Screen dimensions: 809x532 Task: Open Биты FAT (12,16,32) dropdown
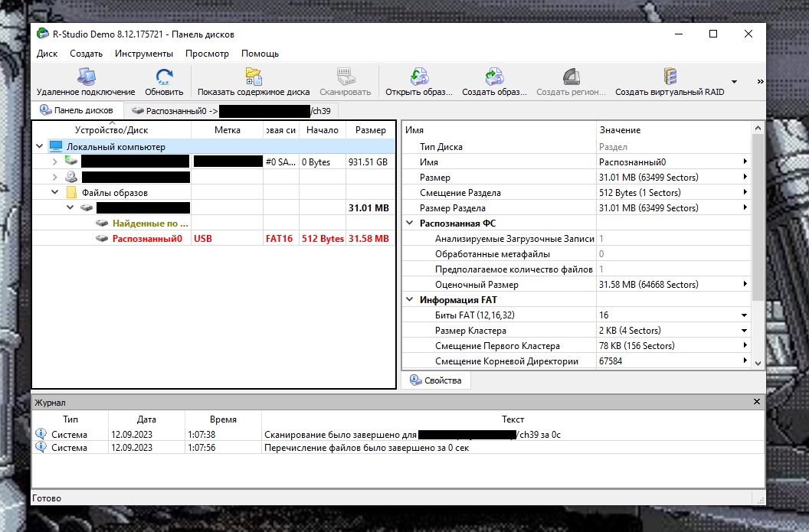click(745, 315)
